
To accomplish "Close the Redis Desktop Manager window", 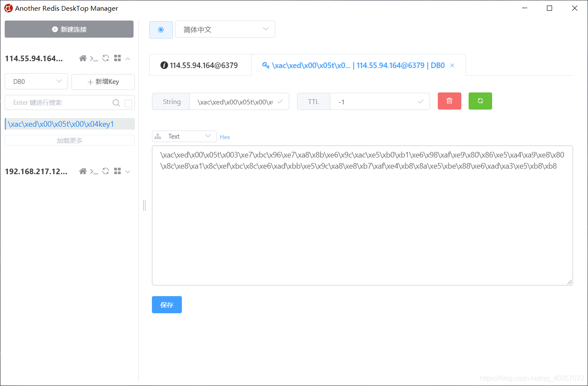I will click(575, 8).
